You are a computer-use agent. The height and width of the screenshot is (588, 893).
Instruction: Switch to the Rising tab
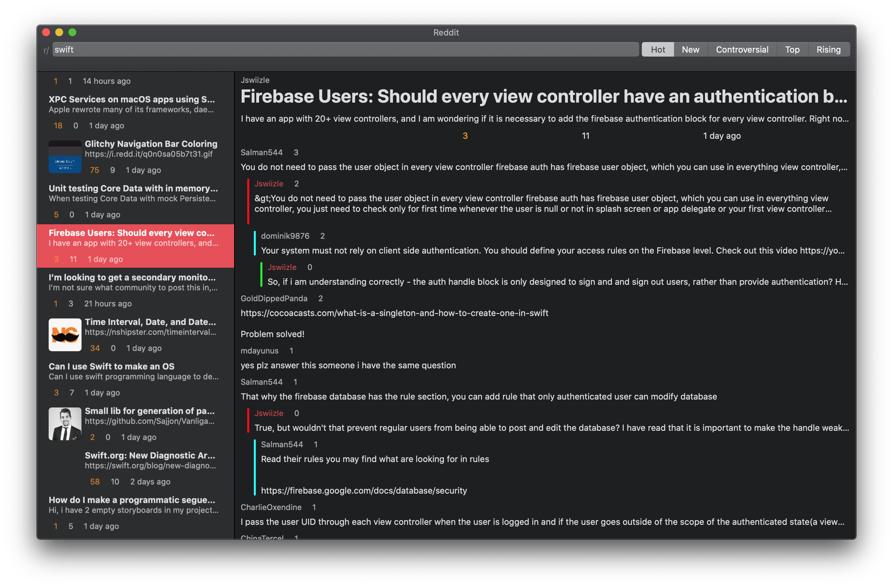click(828, 50)
